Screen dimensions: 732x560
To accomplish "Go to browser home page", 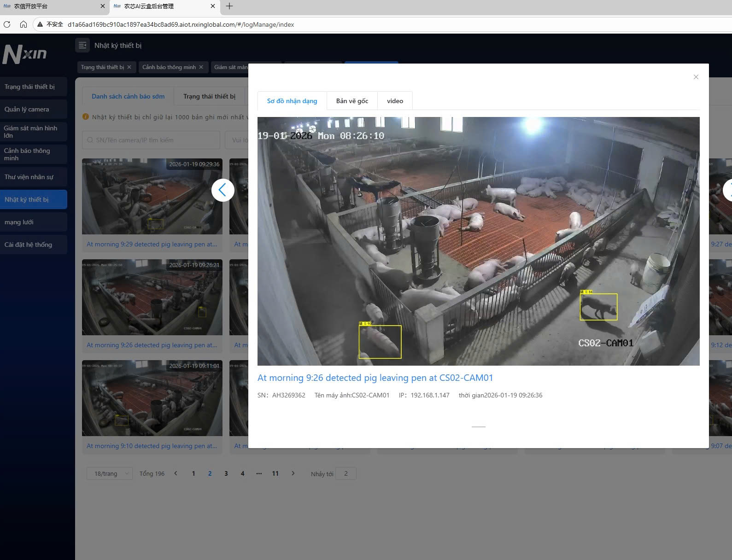I will coord(23,24).
